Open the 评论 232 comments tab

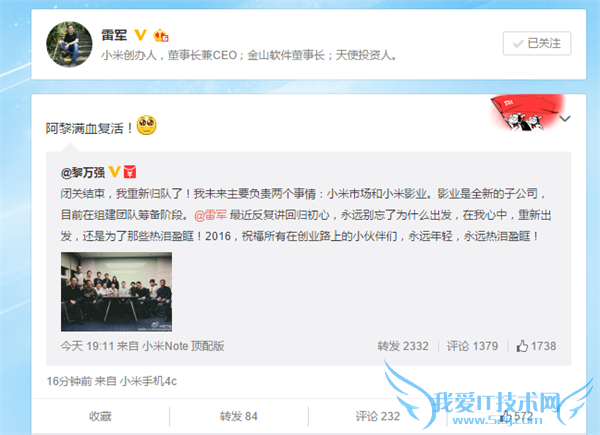tap(378, 416)
